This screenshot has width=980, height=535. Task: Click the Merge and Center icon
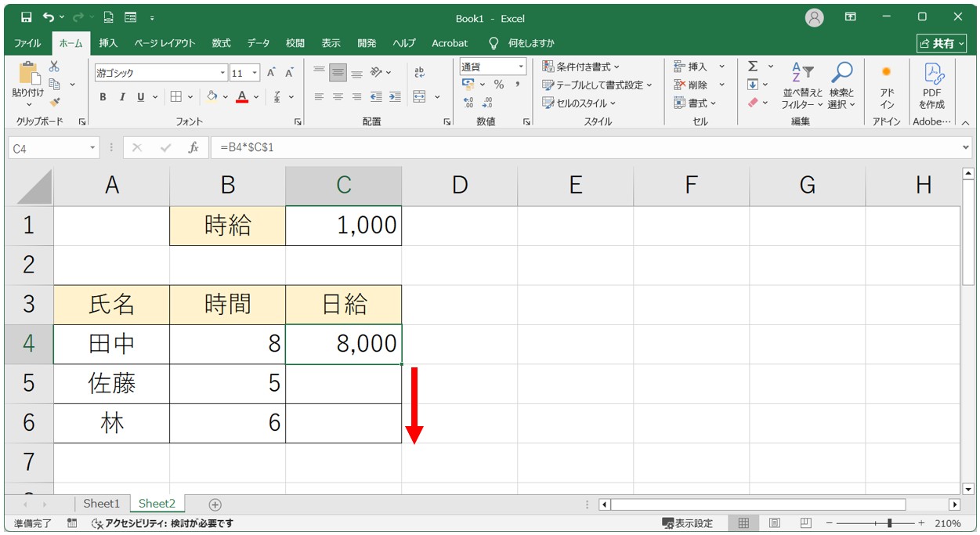pos(420,97)
